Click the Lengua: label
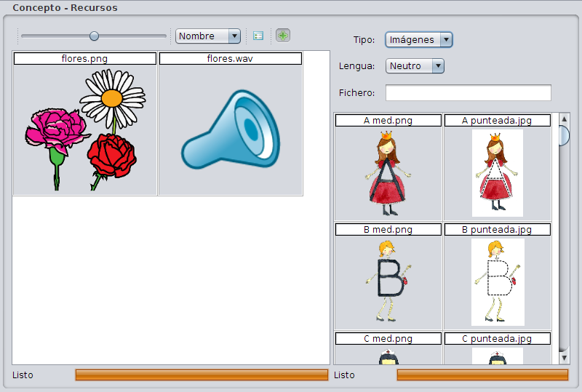The image size is (582, 392). click(356, 66)
